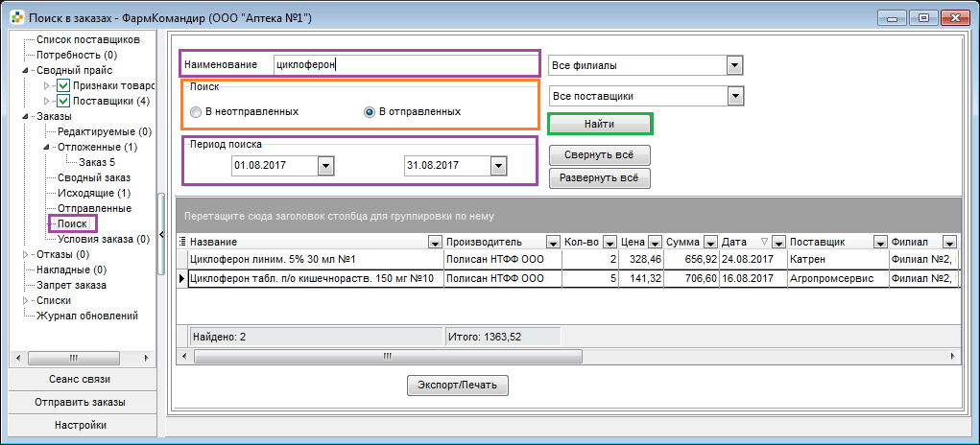Open the Сумма column filter arrow

[711, 242]
